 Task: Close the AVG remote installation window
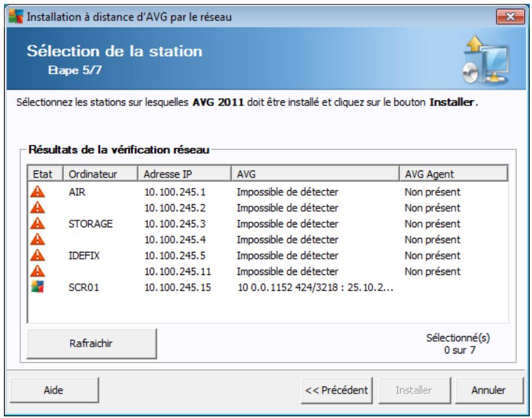pyautogui.click(x=510, y=16)
